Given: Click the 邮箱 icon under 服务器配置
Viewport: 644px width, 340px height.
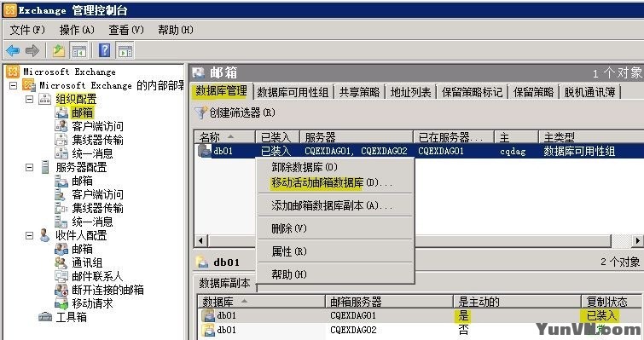Looking at the screenshot, I should (61, 181).
